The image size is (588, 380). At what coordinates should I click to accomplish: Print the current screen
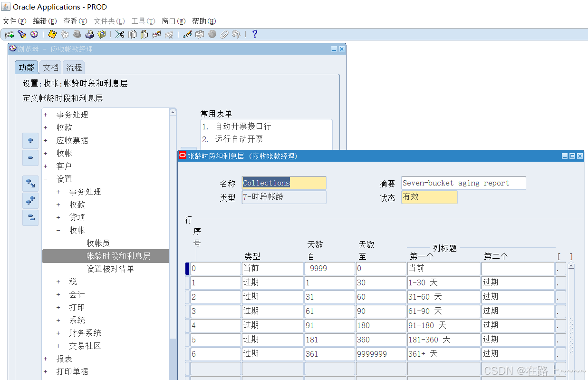tap(90, 34)
